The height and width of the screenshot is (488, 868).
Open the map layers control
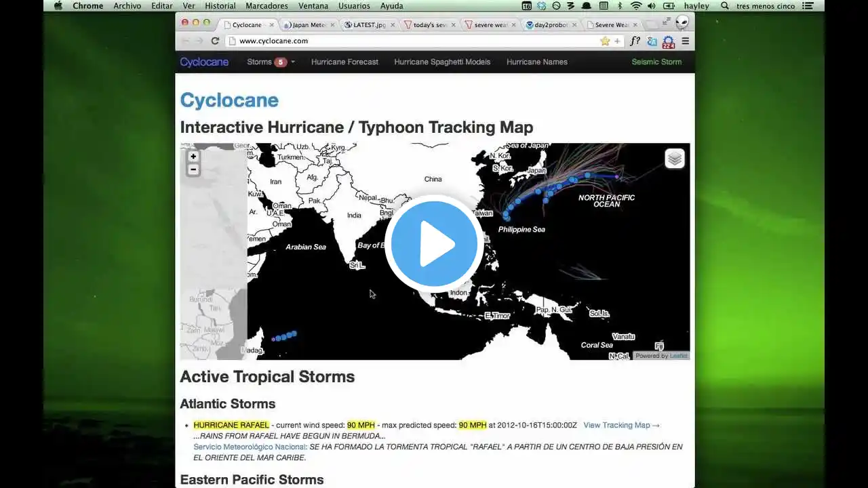coord(674,159)
